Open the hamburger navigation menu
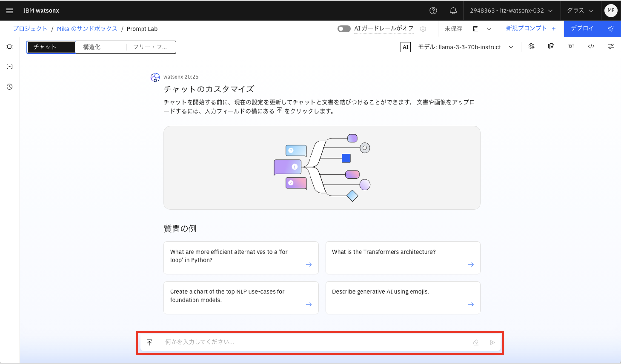Screen dimensions: 621x364 click(9, 10)
